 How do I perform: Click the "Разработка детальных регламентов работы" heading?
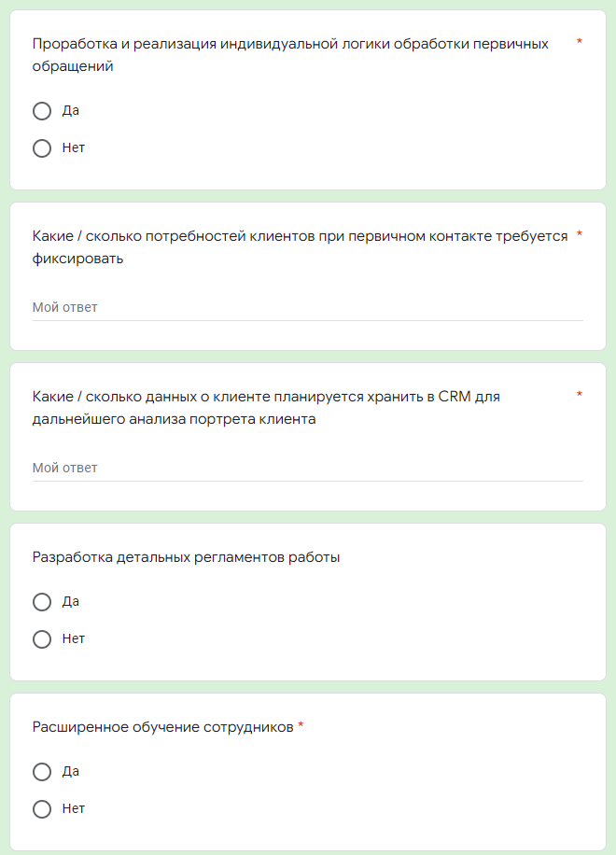(186, 557)
